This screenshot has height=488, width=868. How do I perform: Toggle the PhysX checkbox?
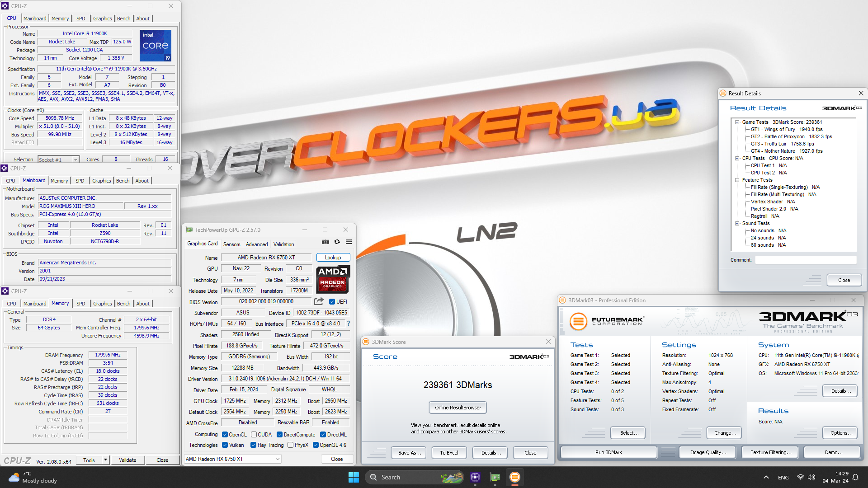[x=290, y=445]
